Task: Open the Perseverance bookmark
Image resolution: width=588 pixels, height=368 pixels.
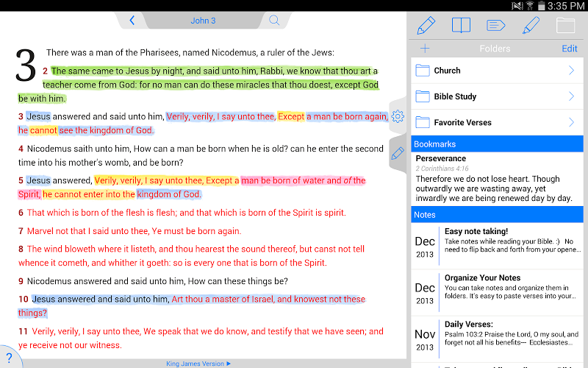Action: pyautogui.click(x=494, y=179)
